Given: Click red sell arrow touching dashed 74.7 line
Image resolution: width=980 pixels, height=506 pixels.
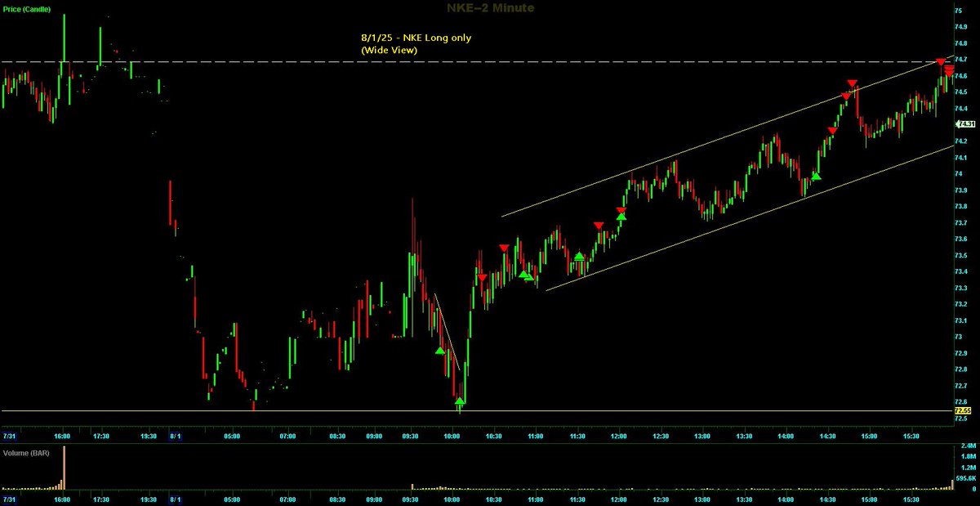Looking at the screenshot, I should pos(940,63).
